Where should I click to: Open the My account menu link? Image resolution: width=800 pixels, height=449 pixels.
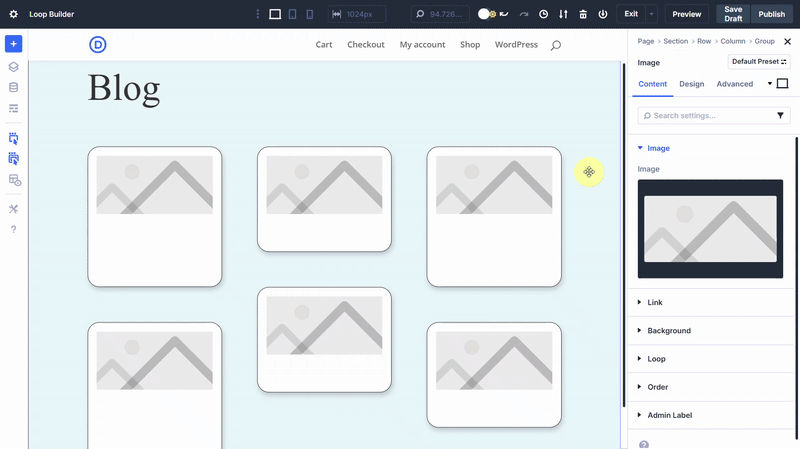pyautogui.click(x=422, y=44)
